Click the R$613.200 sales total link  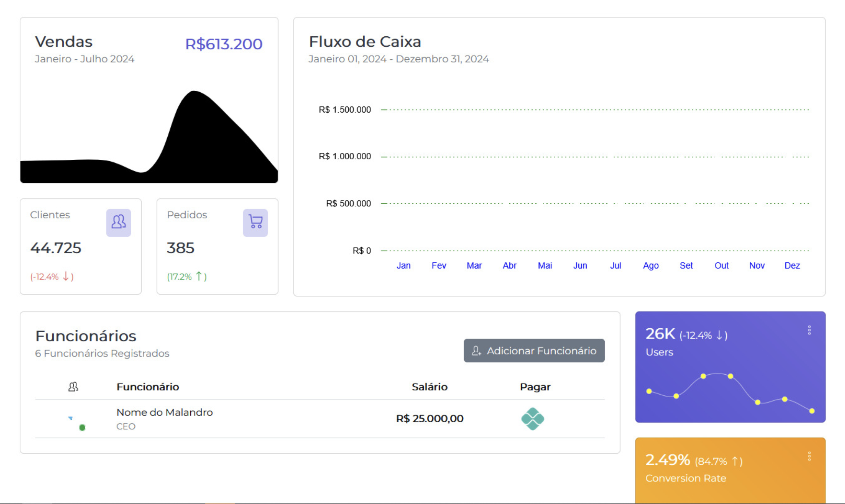point(223,44)
